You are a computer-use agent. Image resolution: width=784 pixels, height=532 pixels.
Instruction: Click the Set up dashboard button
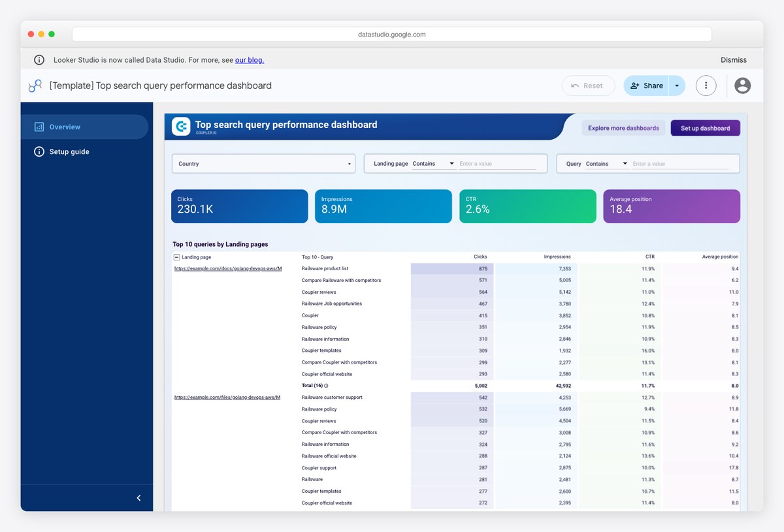706,128
